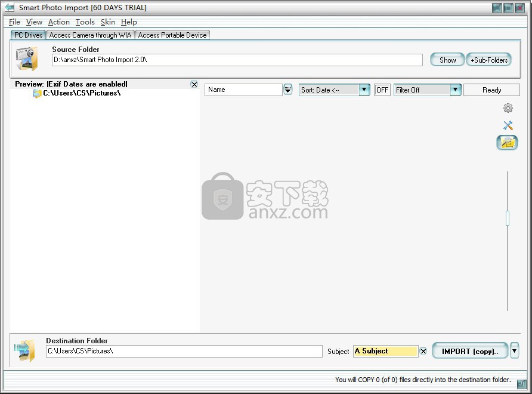Switch to Access Camera through WIA tab
The width and height of the screenshot is (532, 394).
tap(90, 35)
